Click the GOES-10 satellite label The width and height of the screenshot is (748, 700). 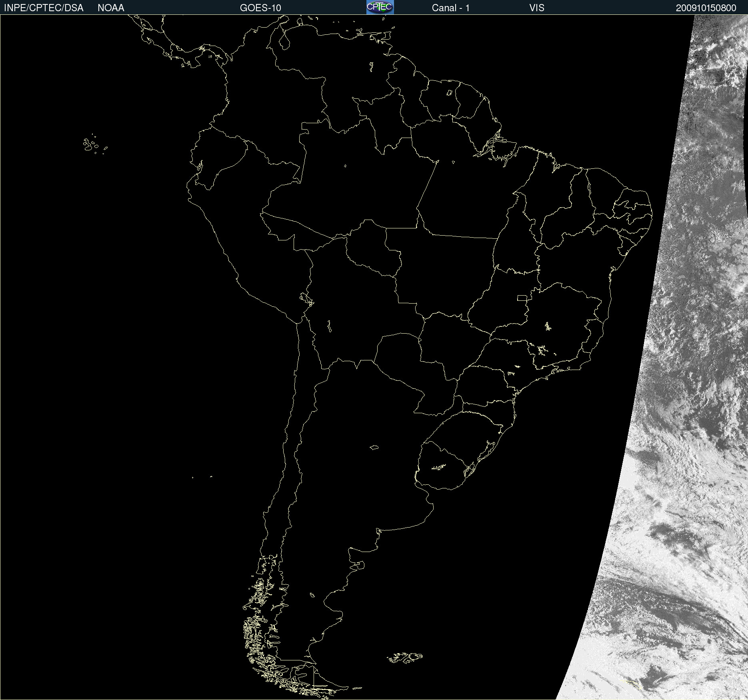(x=260, y=8)
